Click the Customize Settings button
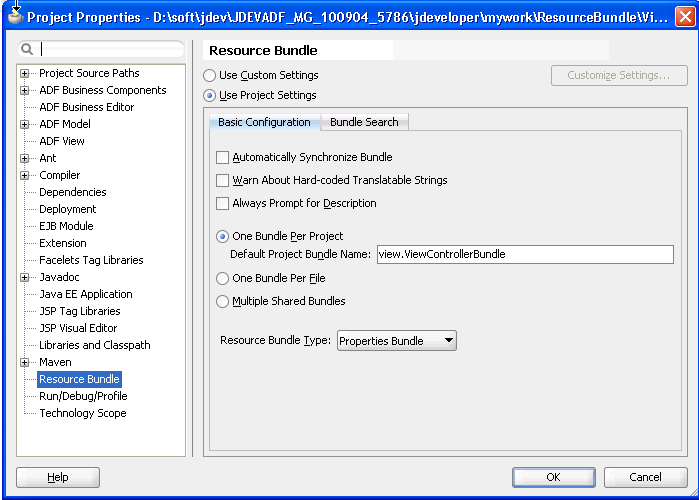 [619, 75]
